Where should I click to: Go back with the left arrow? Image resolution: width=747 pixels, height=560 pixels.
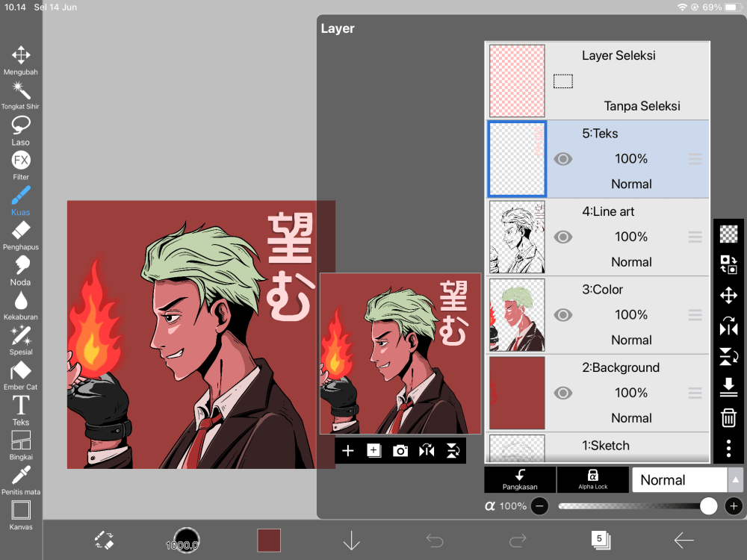click(684, 541)
